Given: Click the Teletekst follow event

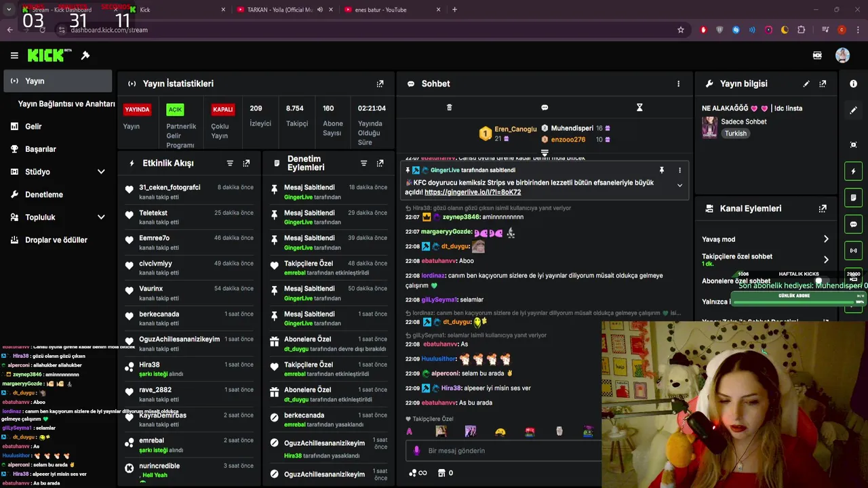Looking at the screenshot, I should 190,217.
